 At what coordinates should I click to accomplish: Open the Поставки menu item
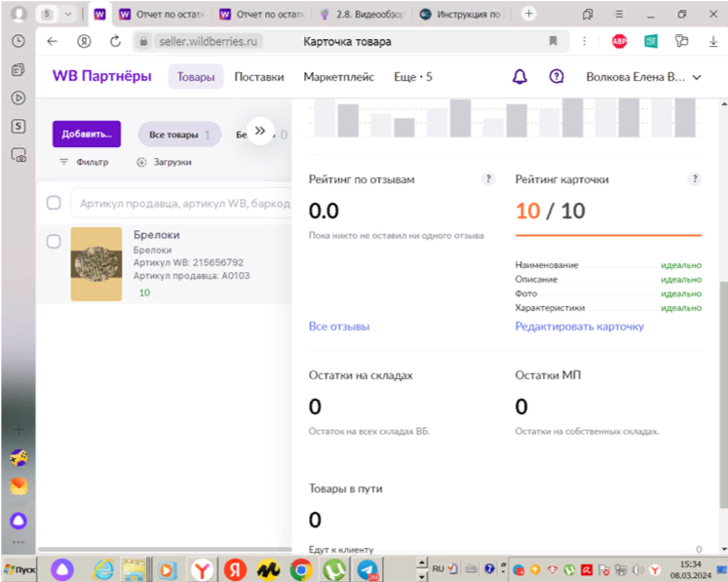(x=259, y=77)
